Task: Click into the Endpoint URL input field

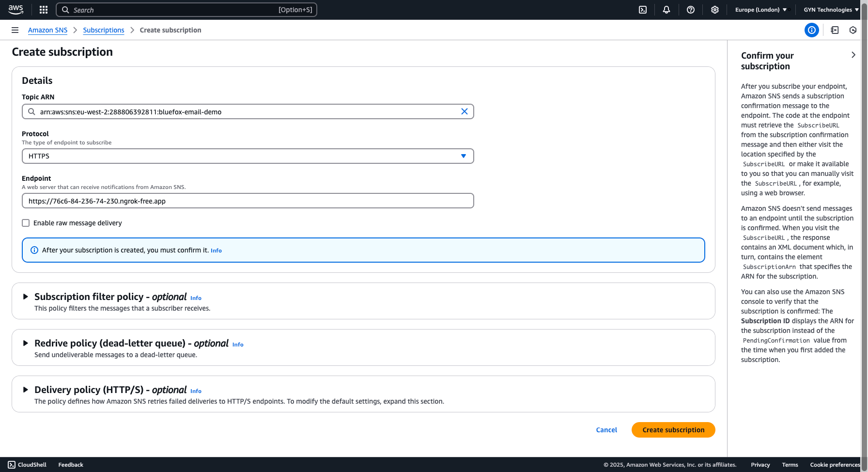Action: (x=248, y=201)
